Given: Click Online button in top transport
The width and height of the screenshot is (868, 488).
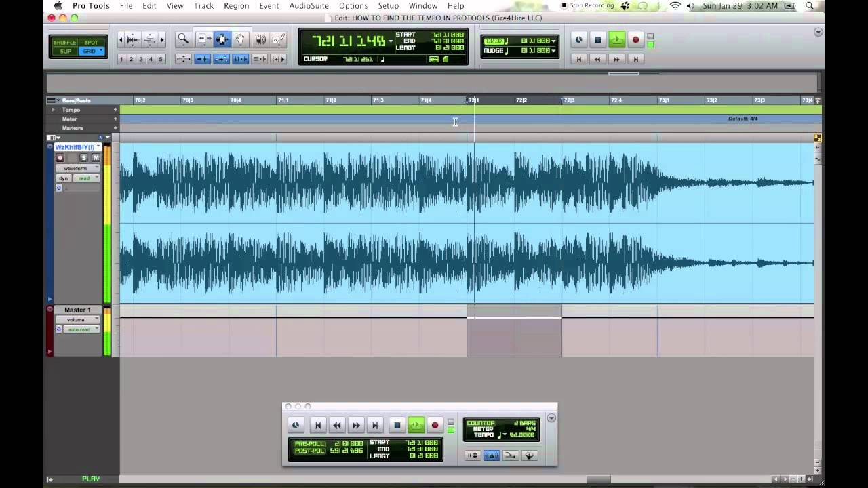Looking at the screenshot, I should click(x=578, y=40).
